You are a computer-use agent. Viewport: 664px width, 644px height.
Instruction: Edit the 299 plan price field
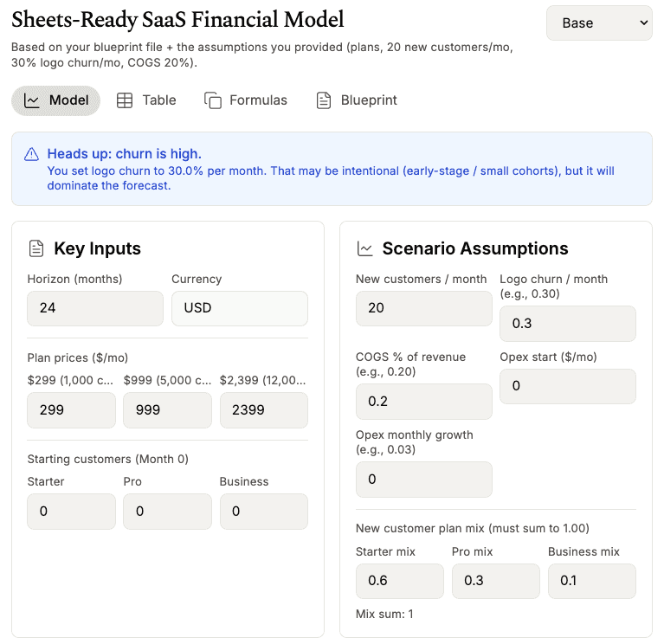coord(71,410)
